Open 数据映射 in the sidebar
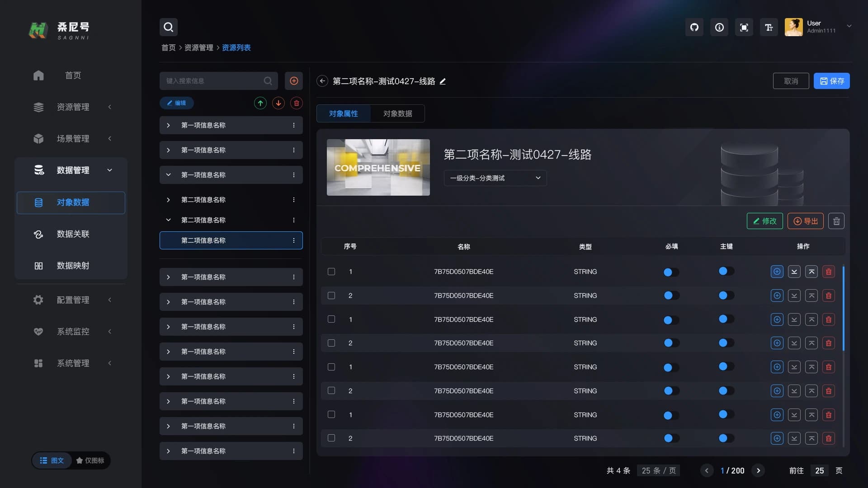The image size is (868, 488). click(x=71, y=266)
